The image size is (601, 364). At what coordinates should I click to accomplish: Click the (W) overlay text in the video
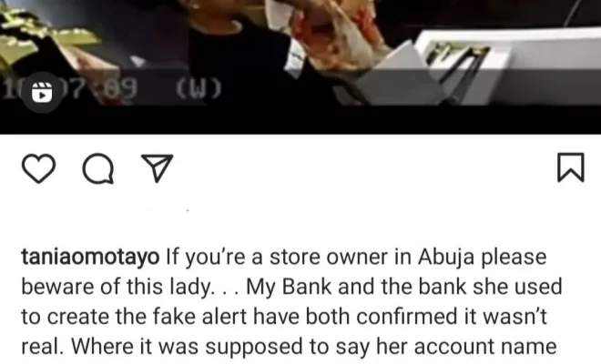199,89
